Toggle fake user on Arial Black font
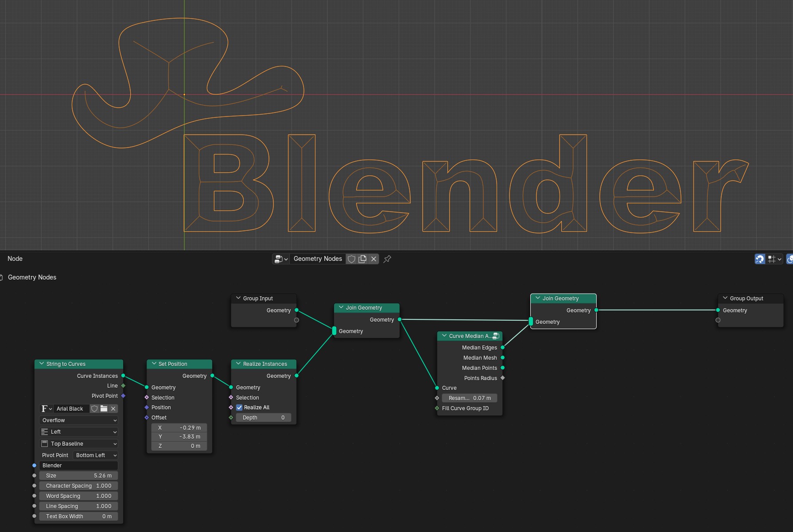 (94, 409)
